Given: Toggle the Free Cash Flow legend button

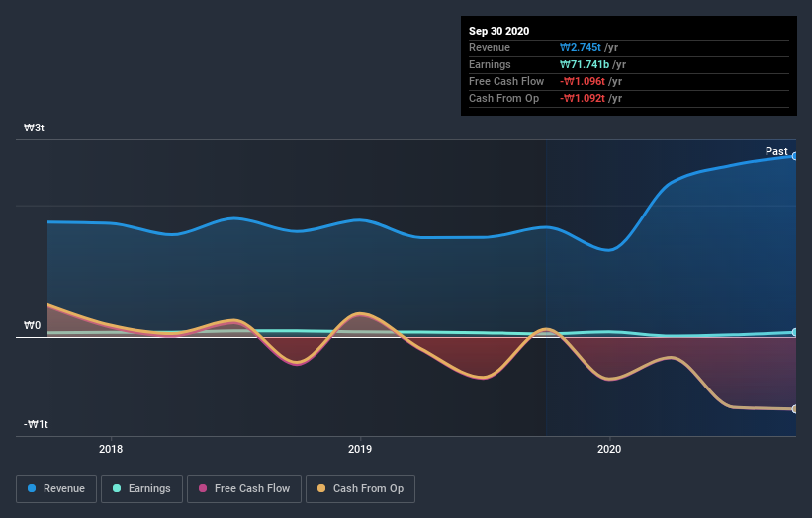Looking at the screenshot, I should click(244, 489).
